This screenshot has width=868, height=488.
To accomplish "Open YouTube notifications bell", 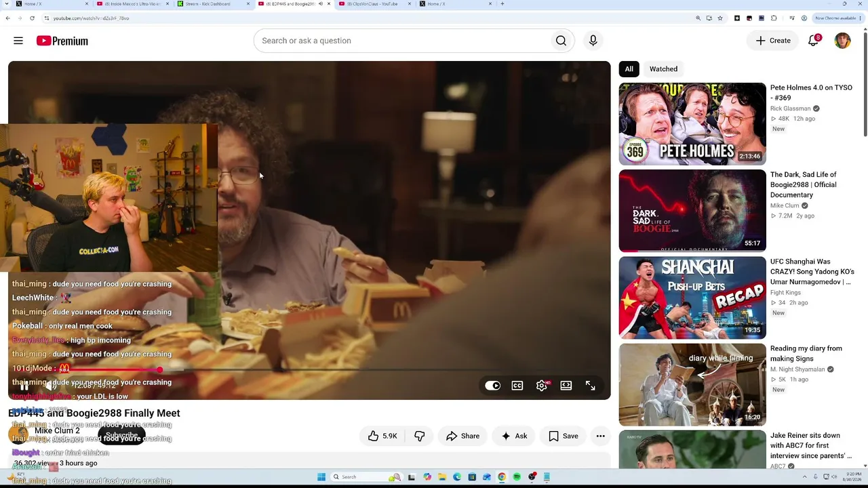I will [814, 41].
